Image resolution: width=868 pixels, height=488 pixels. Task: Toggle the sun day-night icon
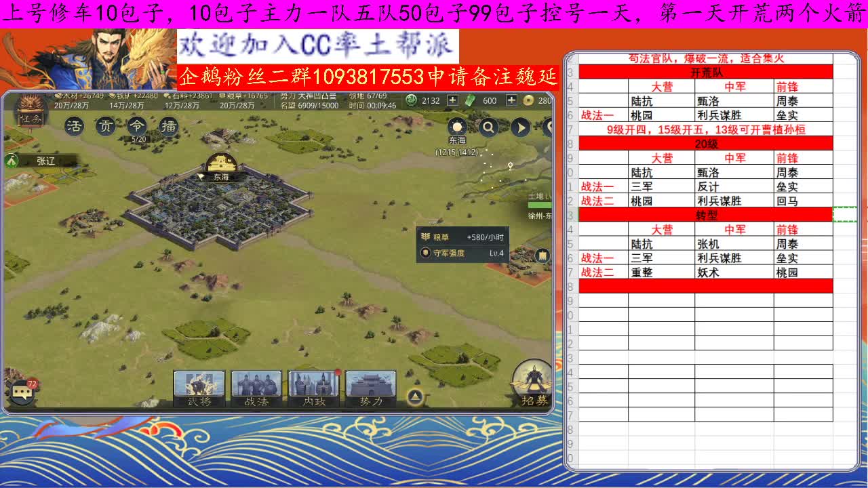pyautogui.click(x=457, y=127)
